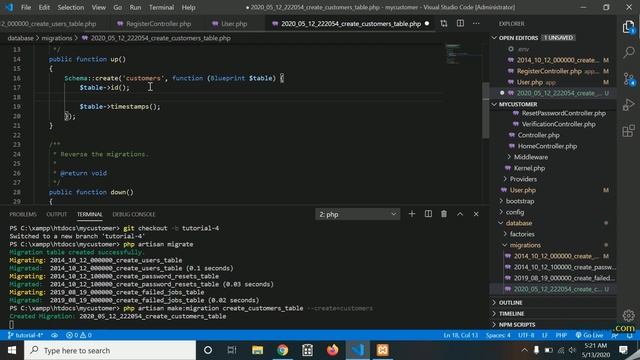Viewport: 640px width, 360px height.
Task: Open Kernel.php in explorer tree
Action: coord(529,168)
